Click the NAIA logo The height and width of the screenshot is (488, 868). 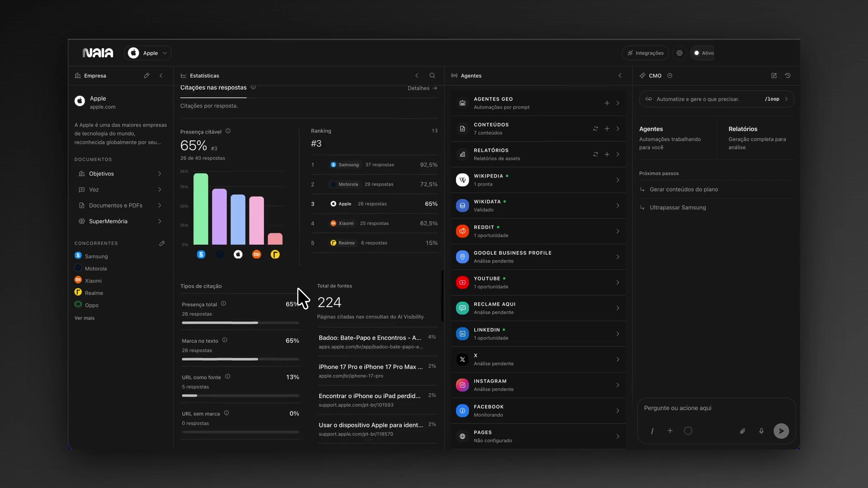pyautogui.click(x=98, y=53)
